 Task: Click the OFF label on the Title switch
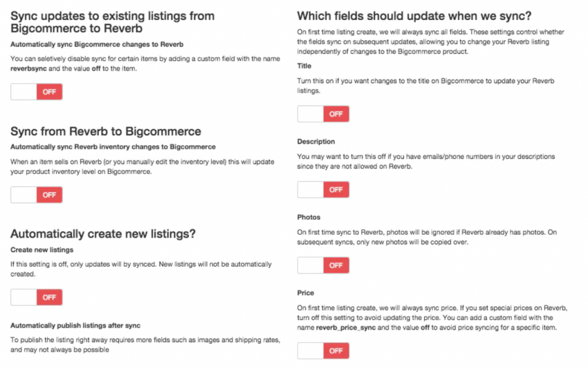336,114
